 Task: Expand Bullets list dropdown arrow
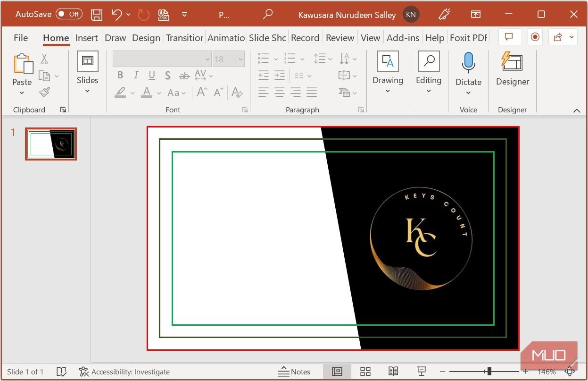(x=276, y=59)
